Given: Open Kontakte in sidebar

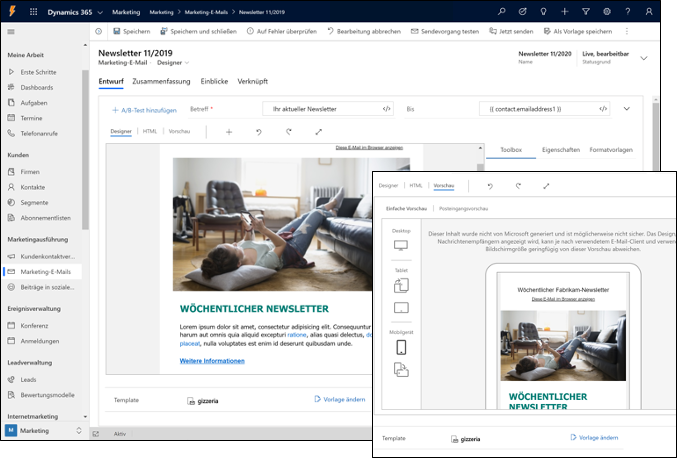Looking at the screenshot, I should pyautogui.click(x=33, y=187).
